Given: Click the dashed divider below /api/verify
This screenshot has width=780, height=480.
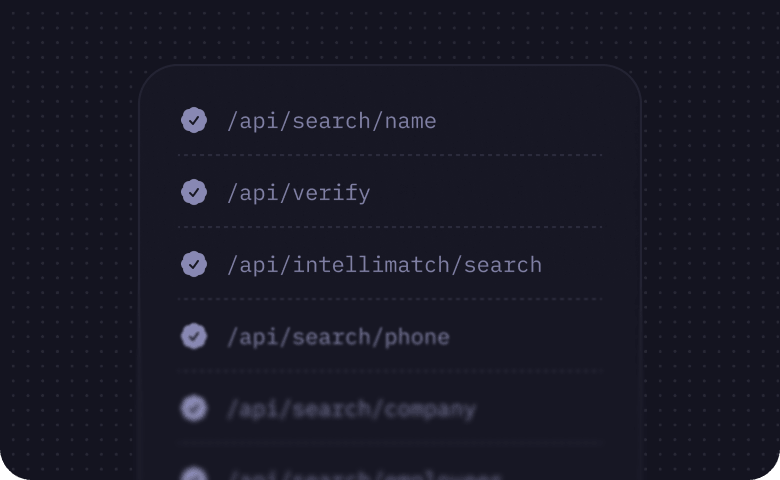Looking at the screenshot, I should click(x=390, y=227).
